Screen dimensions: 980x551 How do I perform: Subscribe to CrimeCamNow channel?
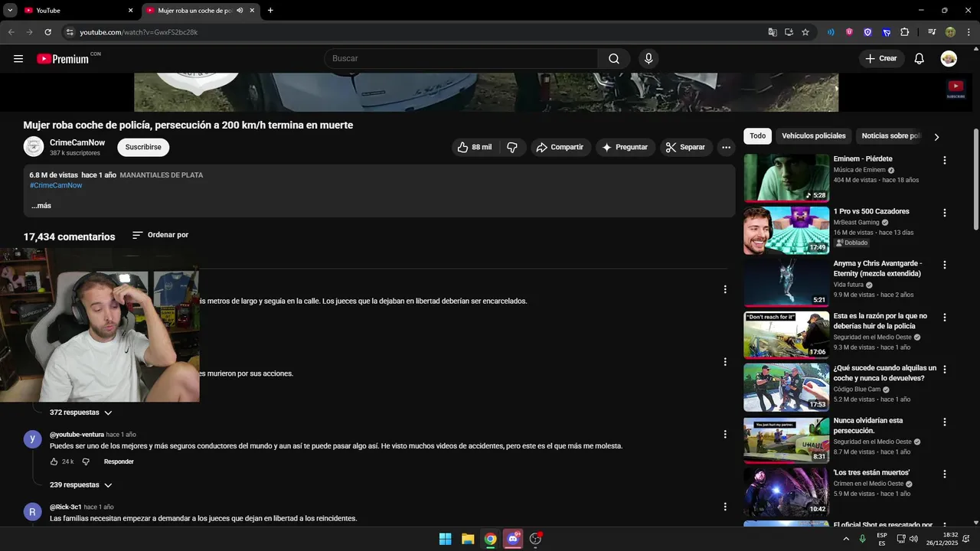click(x=143, y=147)
